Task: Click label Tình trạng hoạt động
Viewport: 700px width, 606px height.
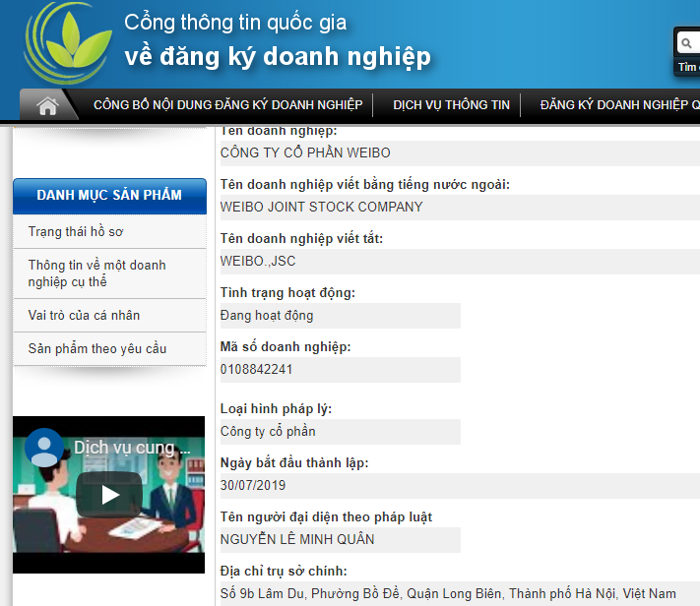Action: [x=287, y=293]
